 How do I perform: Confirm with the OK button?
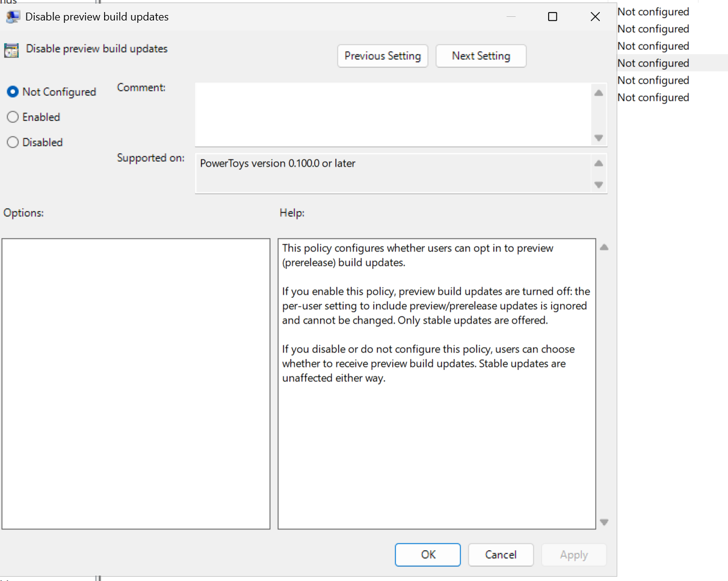coord(428,555)
